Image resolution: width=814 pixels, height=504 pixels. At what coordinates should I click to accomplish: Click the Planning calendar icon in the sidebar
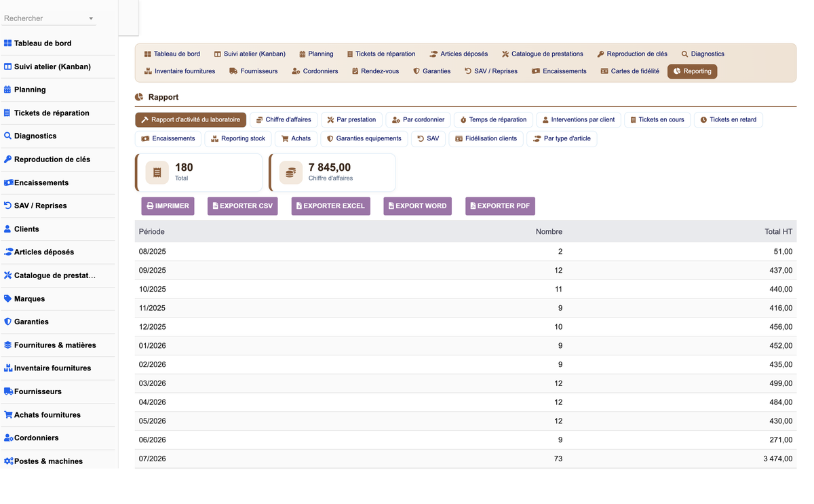(8, 90)
